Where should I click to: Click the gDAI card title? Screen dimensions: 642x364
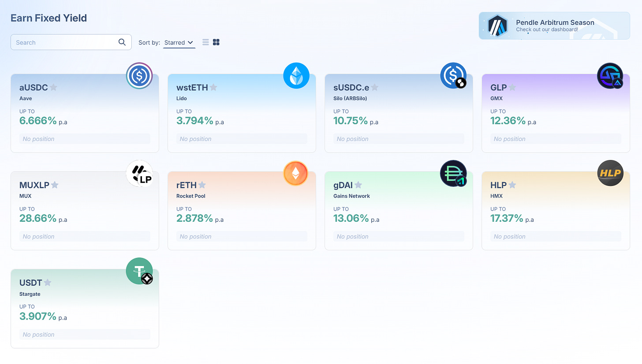(343, 185)
